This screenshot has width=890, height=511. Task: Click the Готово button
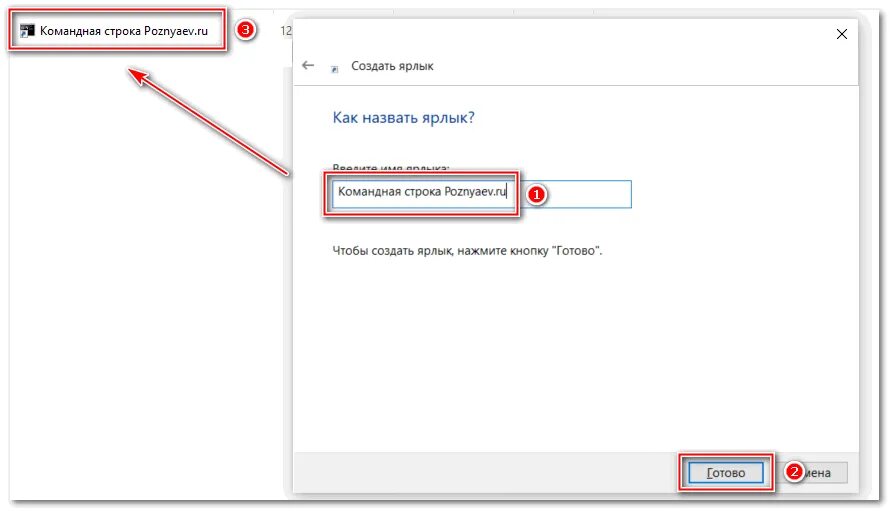point(725,472)
